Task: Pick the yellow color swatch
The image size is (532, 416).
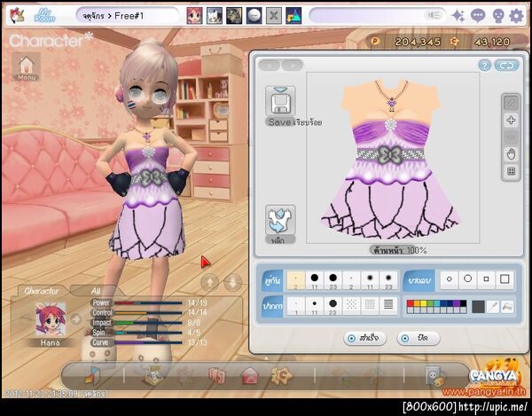Action: pyautogui.click(x=423, y=303)
